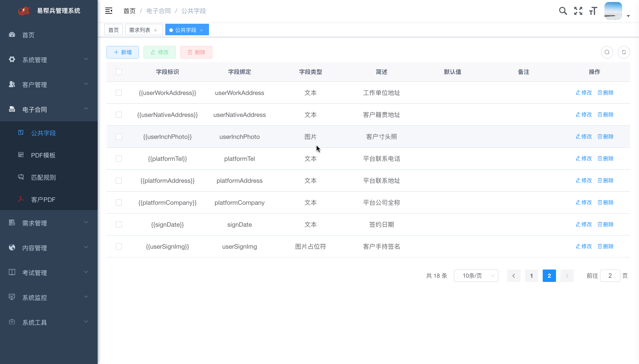This screenshot has width=639, height=364.
Task: Delete the userSignImg row via 删除
Action: (x=605, y=246)
